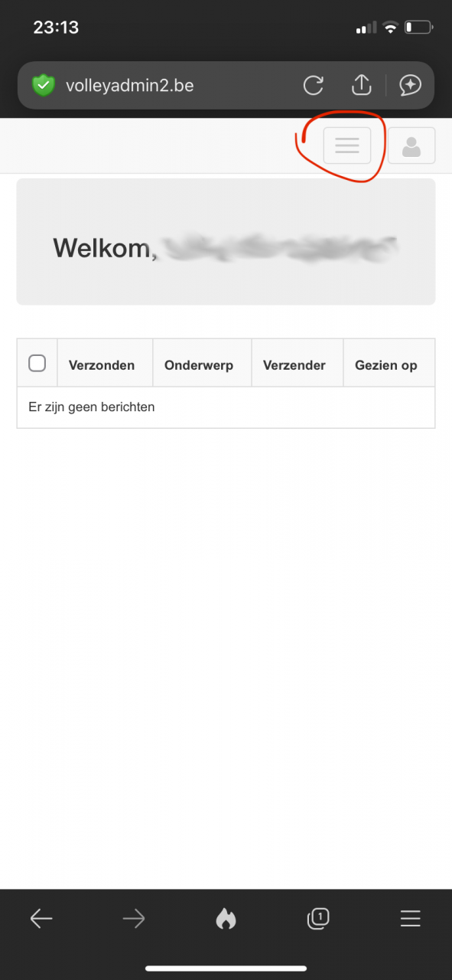Open the tab switcher showing 1 tab
The width and height of the screenshot is (452, 980).
[318, 919]
